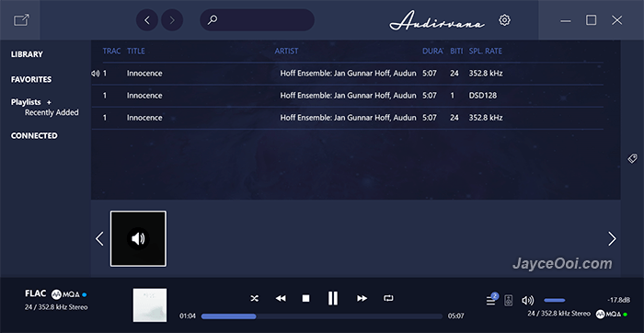Sort by bit depth column header

tap(456, 52)
